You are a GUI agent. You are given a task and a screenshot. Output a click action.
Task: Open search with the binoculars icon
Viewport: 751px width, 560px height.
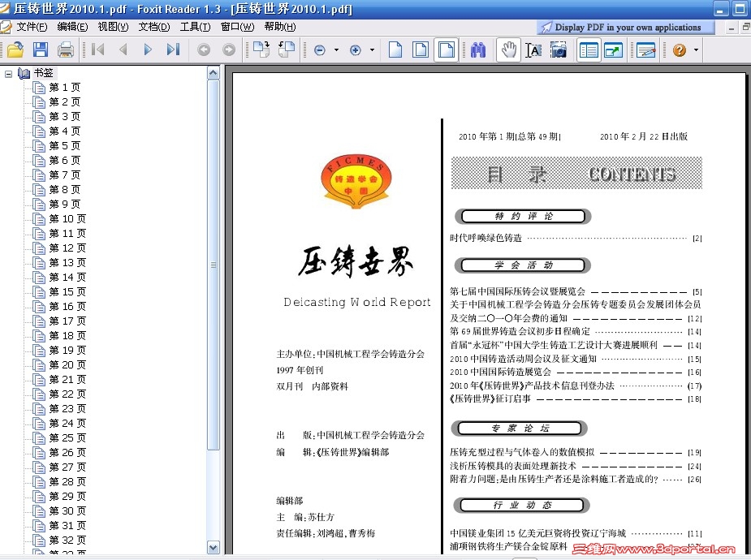pos(478,50)
